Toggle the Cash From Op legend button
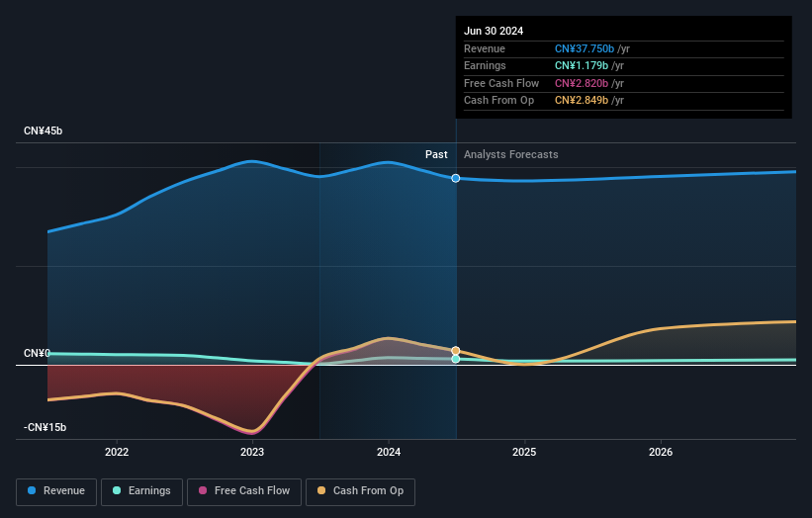812x518 pixels. pyautogui.click(x=360, y=491)
